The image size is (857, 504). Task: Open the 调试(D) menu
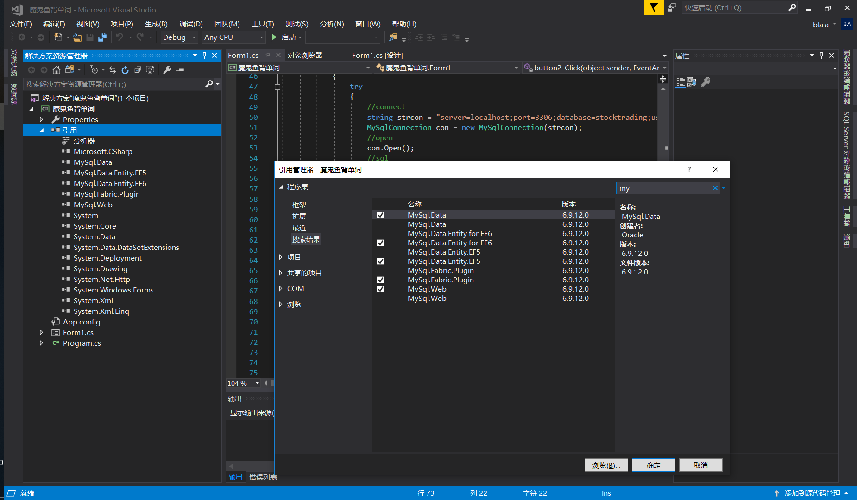191,24
